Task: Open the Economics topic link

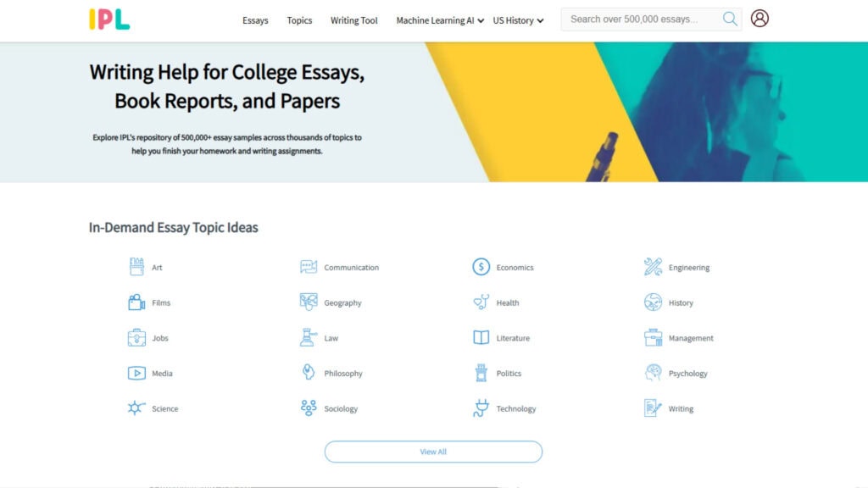Action: click(x=515, y=267)
